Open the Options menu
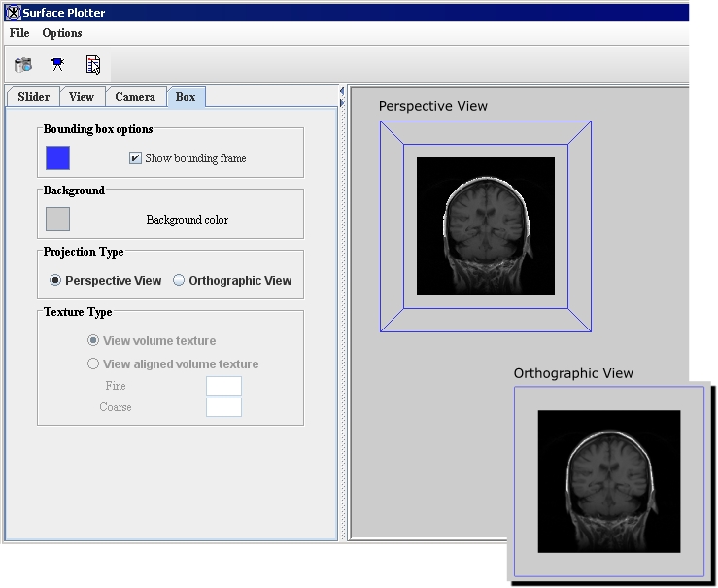718x588 pixels. [62, 33]
